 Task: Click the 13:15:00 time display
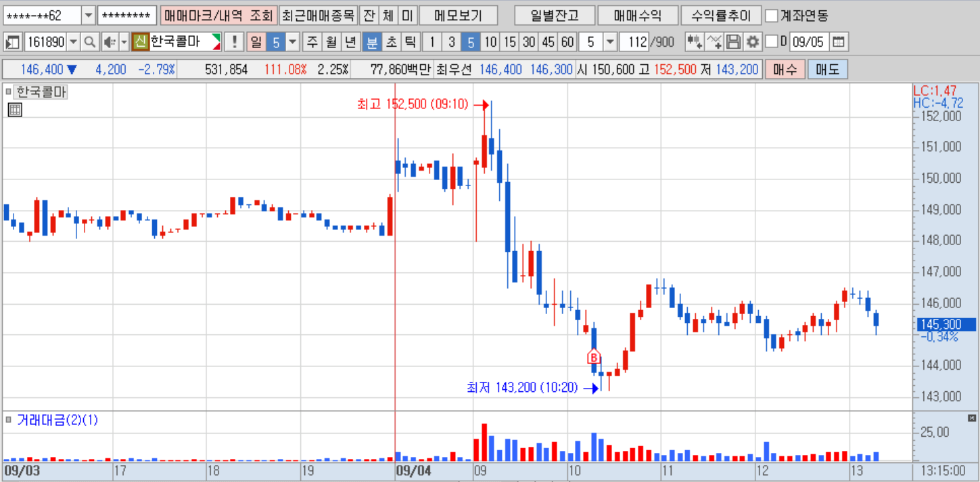pyautogui.click(x=942, y=470)
